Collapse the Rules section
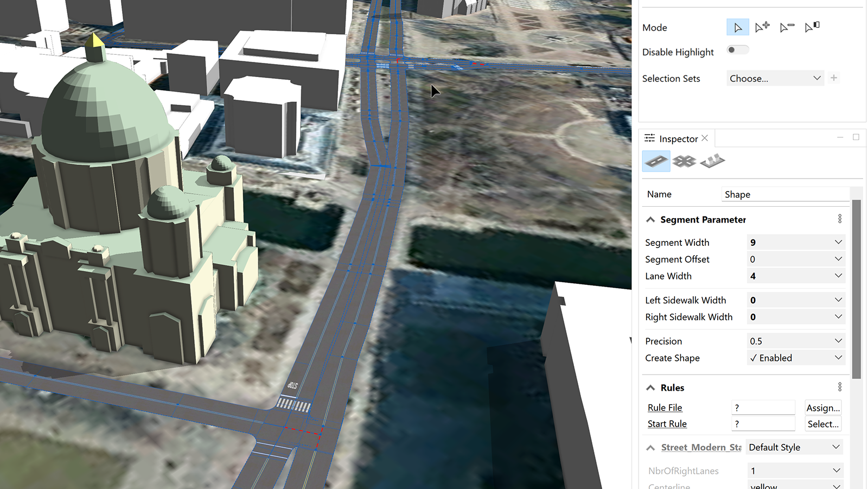 (x=650, y=388)
